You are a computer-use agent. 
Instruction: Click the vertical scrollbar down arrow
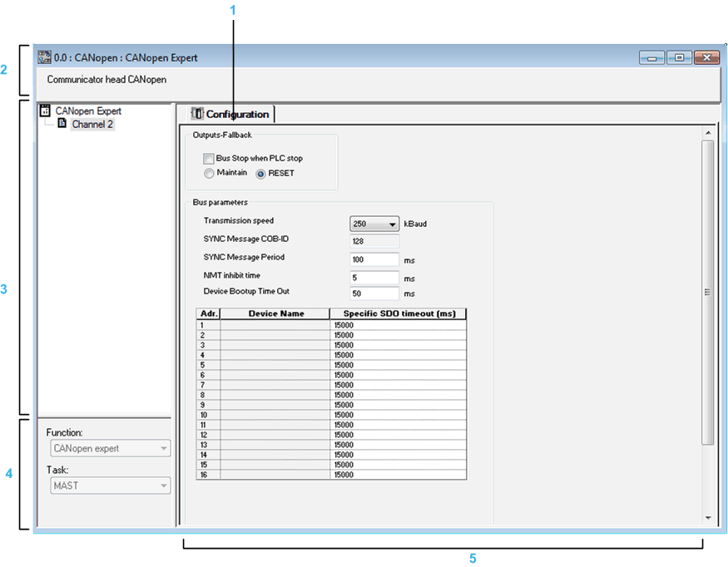708,518
